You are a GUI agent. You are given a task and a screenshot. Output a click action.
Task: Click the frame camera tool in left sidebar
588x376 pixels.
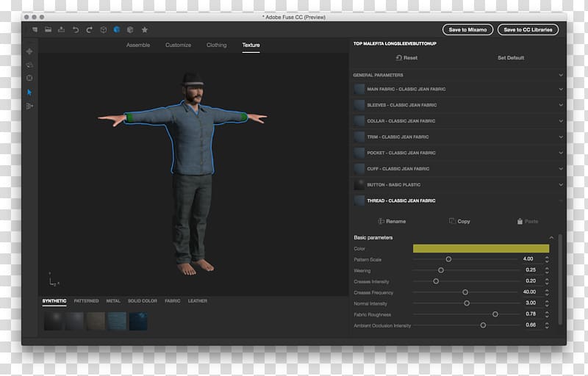tap(29, 78)
